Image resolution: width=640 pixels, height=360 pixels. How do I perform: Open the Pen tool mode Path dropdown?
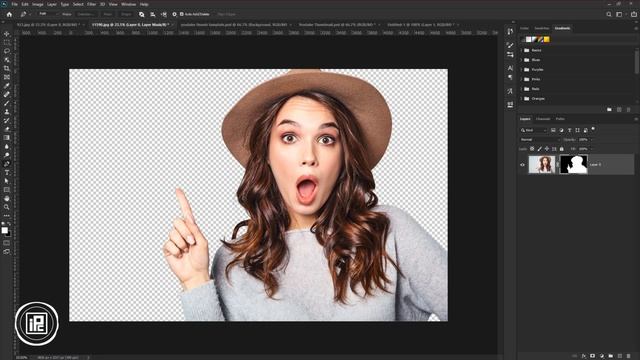(48, 14)
